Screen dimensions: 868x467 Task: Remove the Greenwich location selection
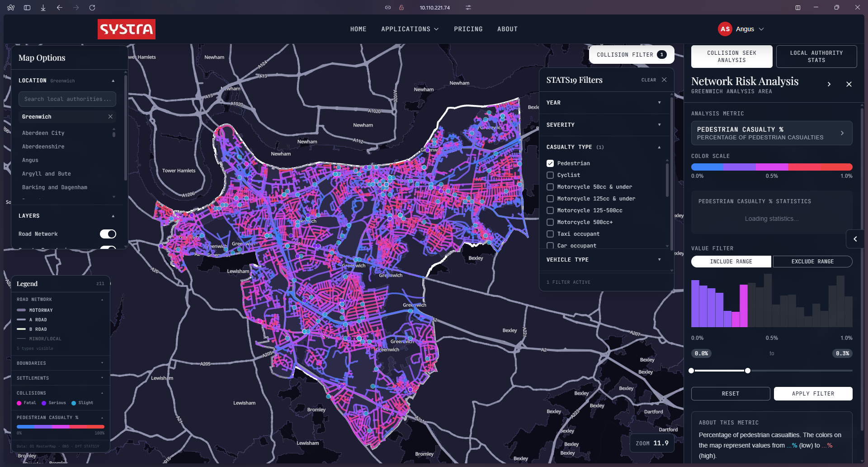click(110, 117)
